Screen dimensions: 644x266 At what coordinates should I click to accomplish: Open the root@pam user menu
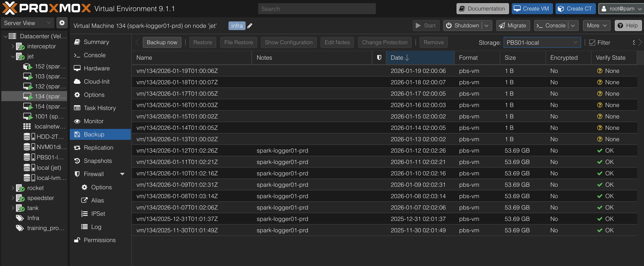click(621, 9)
